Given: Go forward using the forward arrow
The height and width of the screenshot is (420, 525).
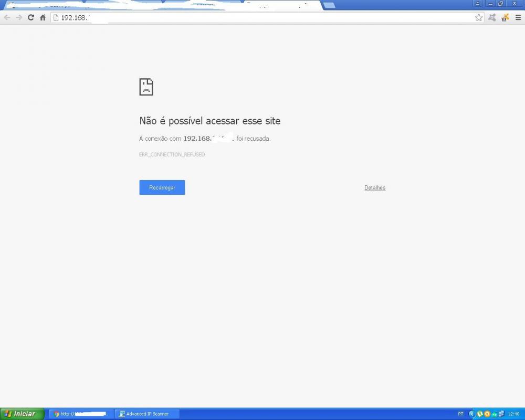Looking at the screenshot, I should pos(19,17).
